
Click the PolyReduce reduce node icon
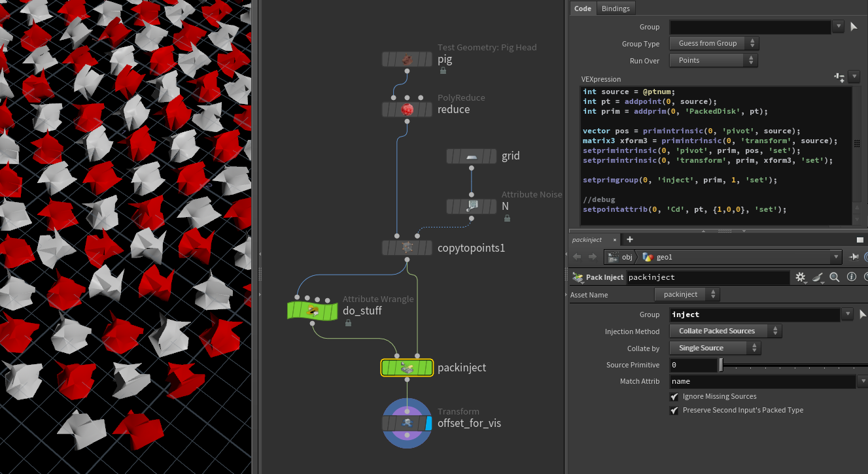click(x=407, y=109)
